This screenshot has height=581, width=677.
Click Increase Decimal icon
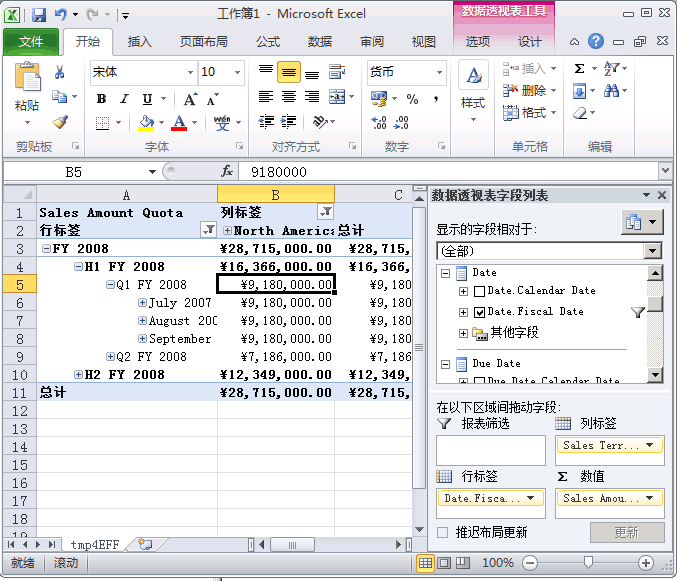379,123
